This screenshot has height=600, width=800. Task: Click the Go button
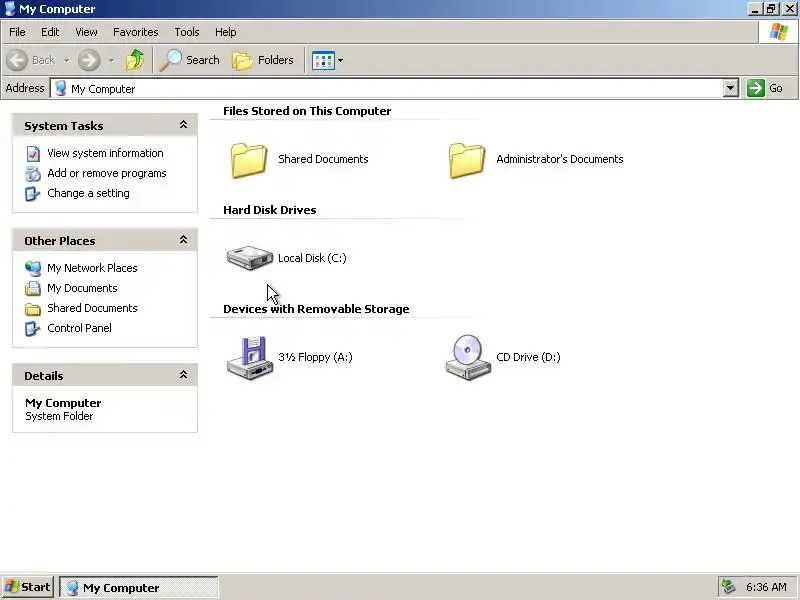tap(765, 88)
